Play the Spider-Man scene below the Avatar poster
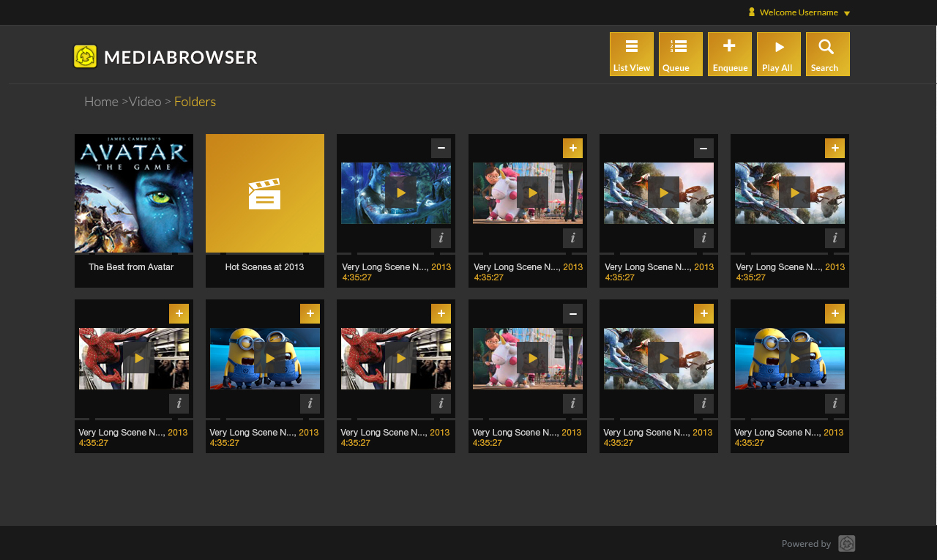Viewport: 937px width, 560px height. [138, 358]
